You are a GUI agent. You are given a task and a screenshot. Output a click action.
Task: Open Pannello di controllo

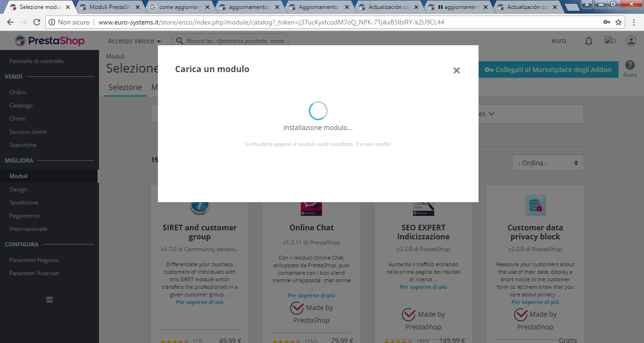tap(37, 61)
